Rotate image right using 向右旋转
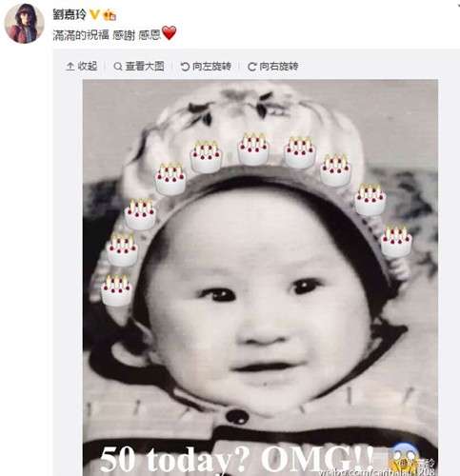The height and width of the screenshot is (476, 460). point(279,67)
